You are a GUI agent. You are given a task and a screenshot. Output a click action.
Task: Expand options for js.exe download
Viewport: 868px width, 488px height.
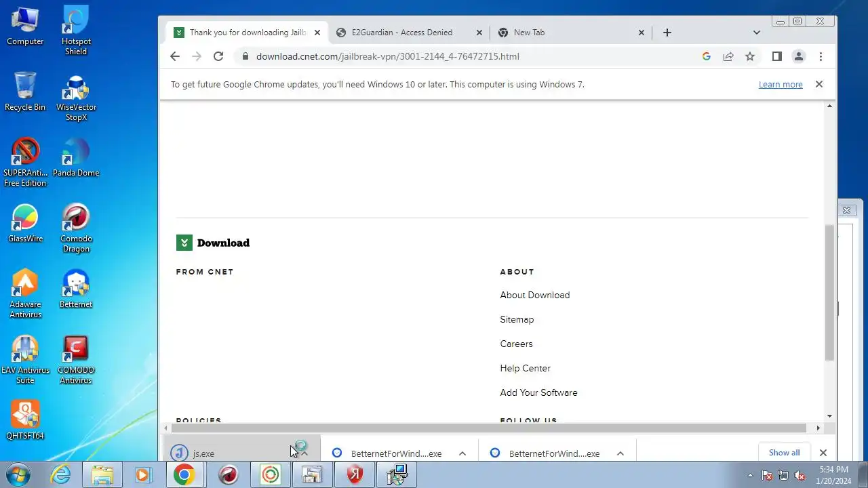click(x=304, y=453)
